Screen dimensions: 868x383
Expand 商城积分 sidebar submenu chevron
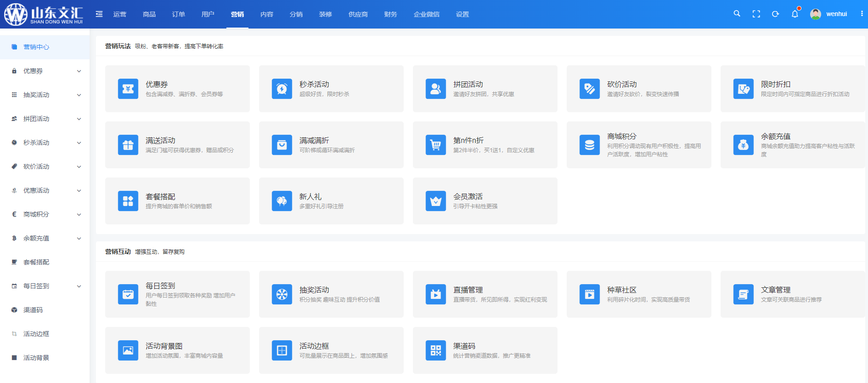pos(79,214)
